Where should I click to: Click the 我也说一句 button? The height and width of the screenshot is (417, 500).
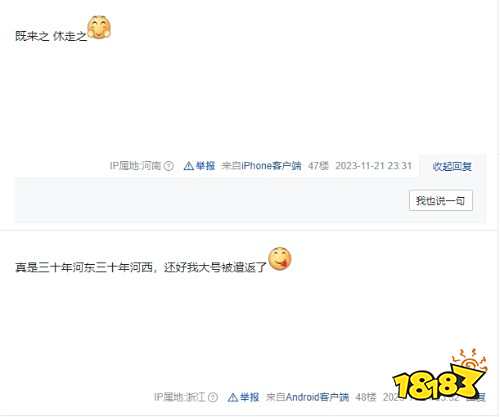[x=440, y=201]
